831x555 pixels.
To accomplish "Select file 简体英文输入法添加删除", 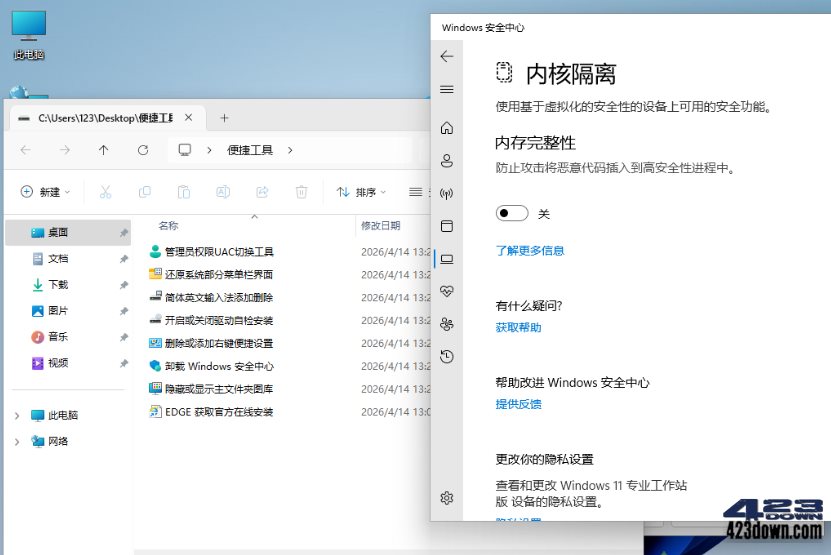I will tap(211, 297).
